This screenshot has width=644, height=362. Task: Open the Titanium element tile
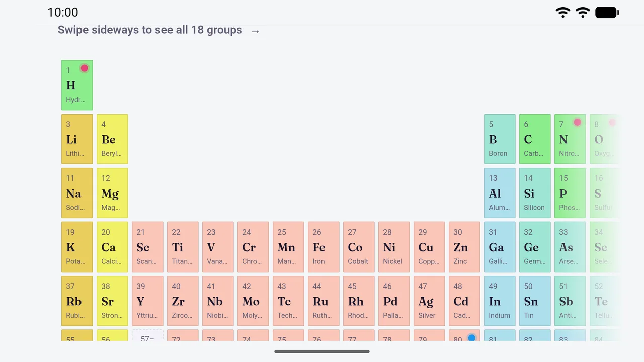pos(183,247)
